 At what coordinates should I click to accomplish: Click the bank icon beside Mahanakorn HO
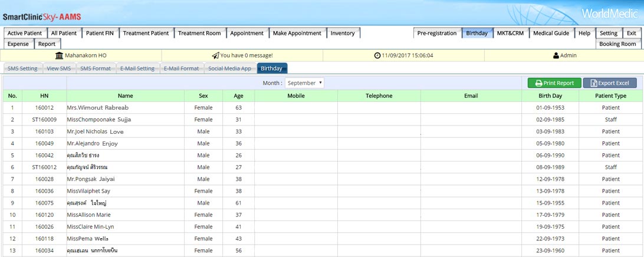(59, 55)
